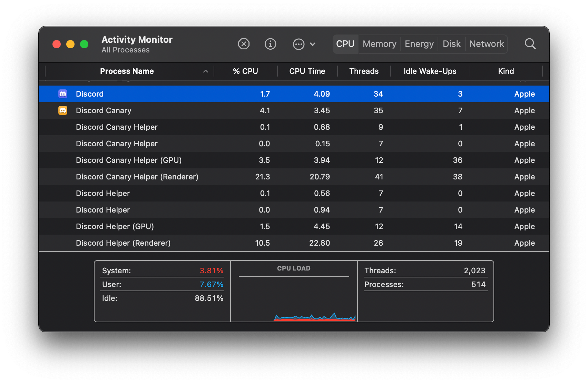Switch to the CPU tab
This screenshot has width=588, height=383.
pos(345,44)
